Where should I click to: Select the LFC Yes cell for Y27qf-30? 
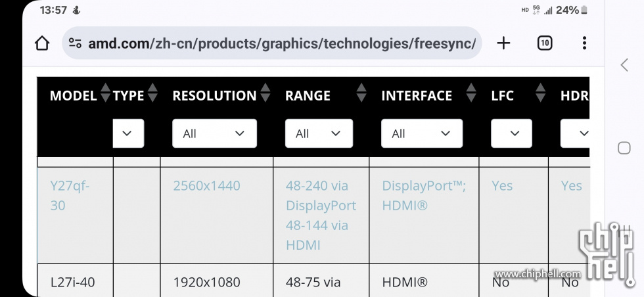pos(514,216)
